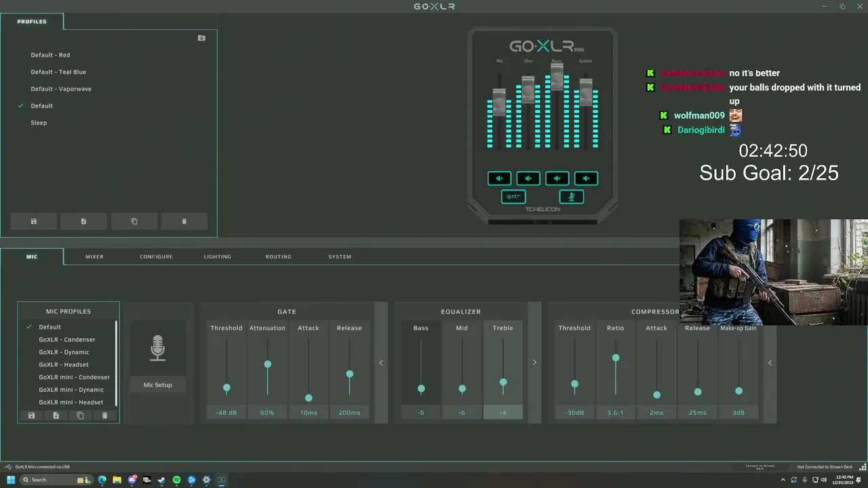
Task: Select the Default - Vaporwave profile
Action: pos(61,89)
